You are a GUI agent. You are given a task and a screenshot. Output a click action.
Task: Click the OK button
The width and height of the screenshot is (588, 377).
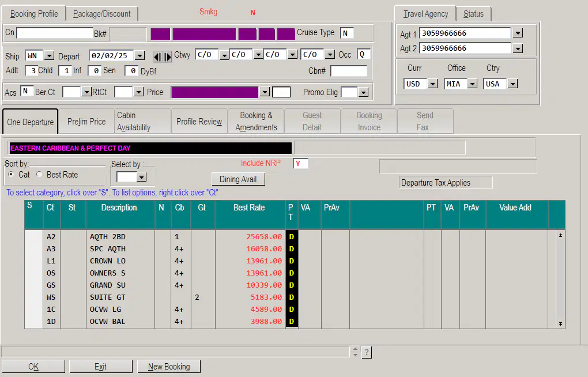pos(33,367)
